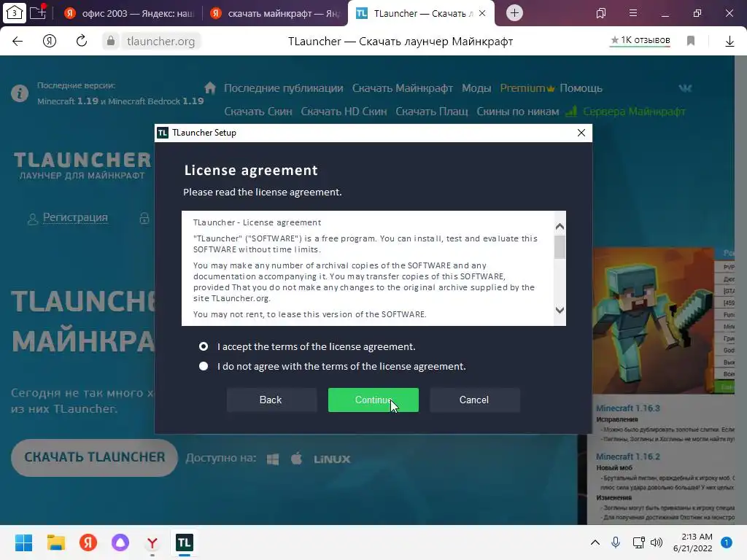Click the tlauncher.org address field
Screen dimensions: 747x560
pos(161,42)
